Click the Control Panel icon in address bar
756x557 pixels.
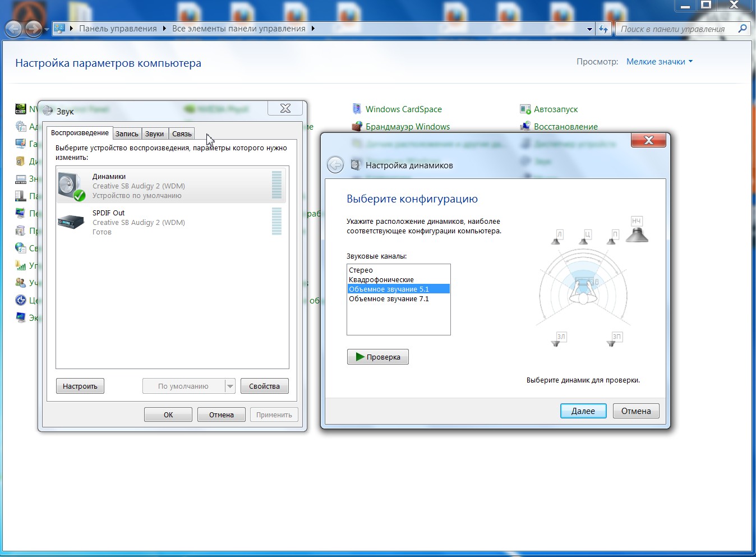[59, 28]
